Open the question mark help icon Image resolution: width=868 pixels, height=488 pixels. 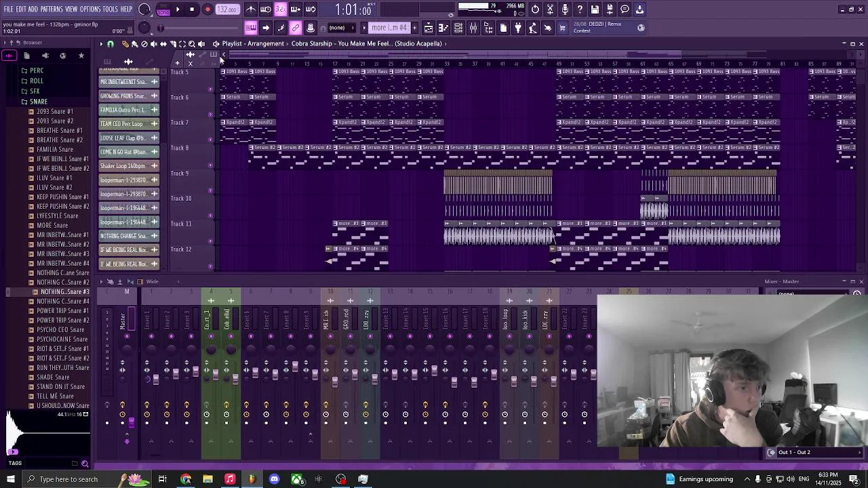[x=580, y=9]
